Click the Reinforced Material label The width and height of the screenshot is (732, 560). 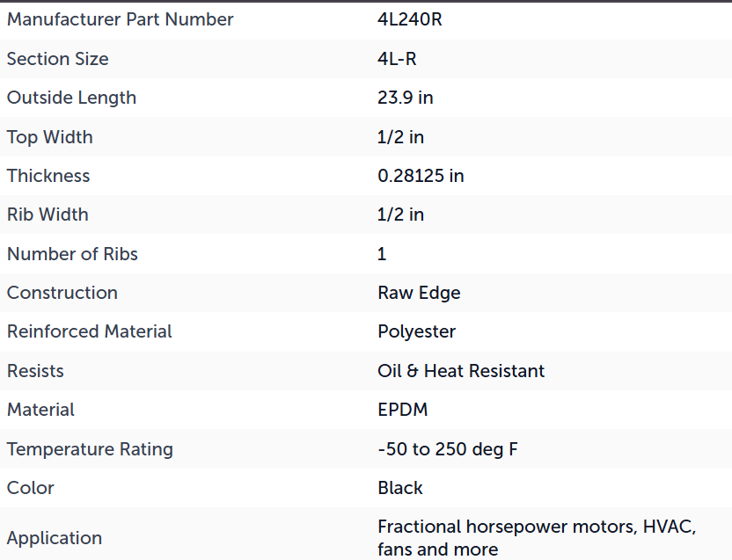(89, 331)
